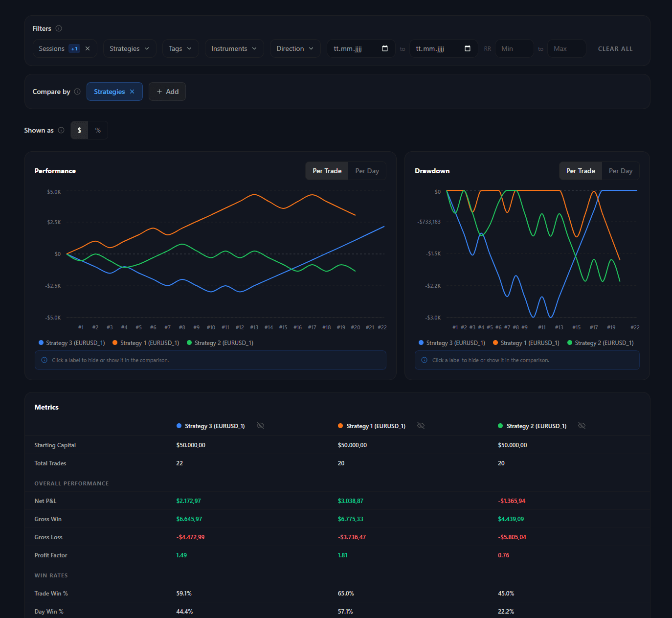Image resolution: width=672 pixels, height=618 pixels.
Task: Click info icon in Performance hint box
Action: click(44, 360)
